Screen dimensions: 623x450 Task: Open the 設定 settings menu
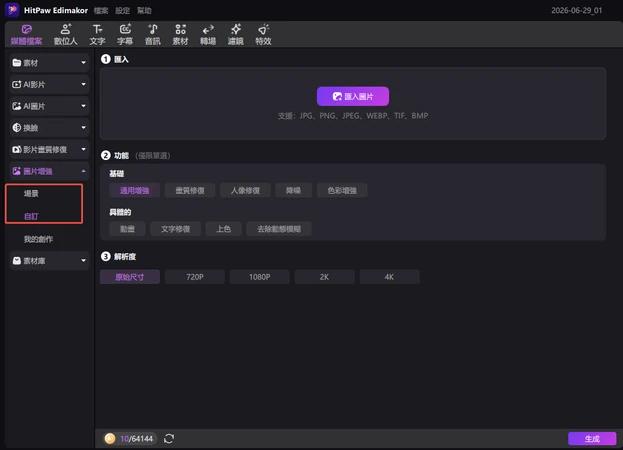coord(122,11)
